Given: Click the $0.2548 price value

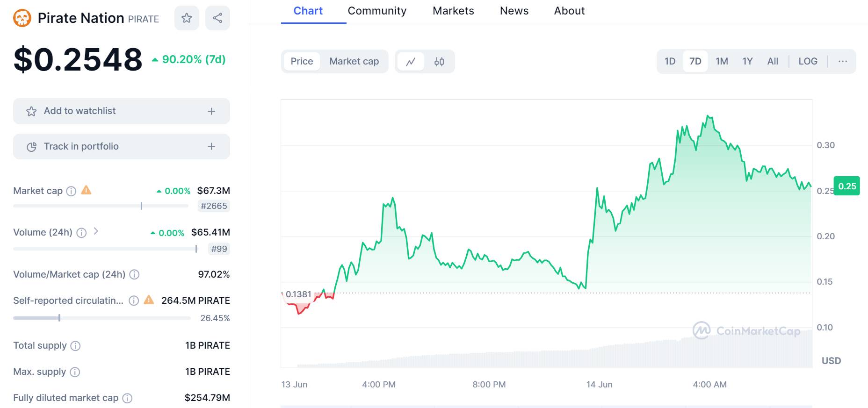Looking at the screenshot, I should click(x=78, y=60).
